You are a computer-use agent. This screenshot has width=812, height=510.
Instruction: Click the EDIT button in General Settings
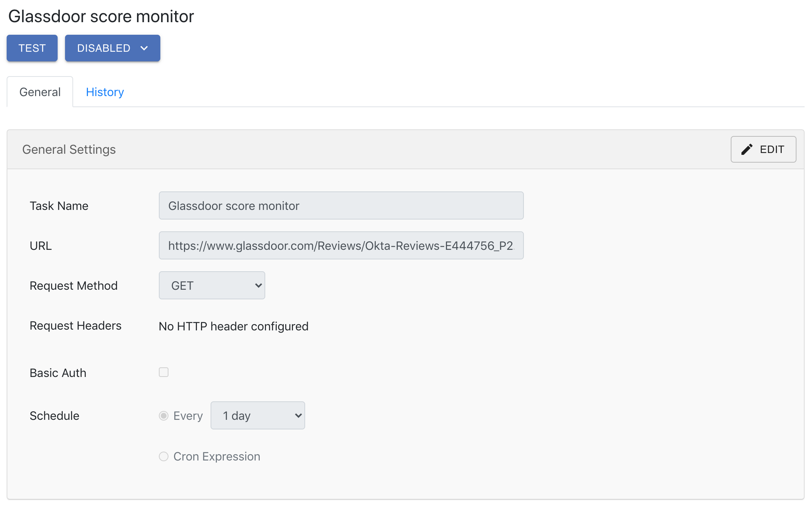(x=763, y=149)
